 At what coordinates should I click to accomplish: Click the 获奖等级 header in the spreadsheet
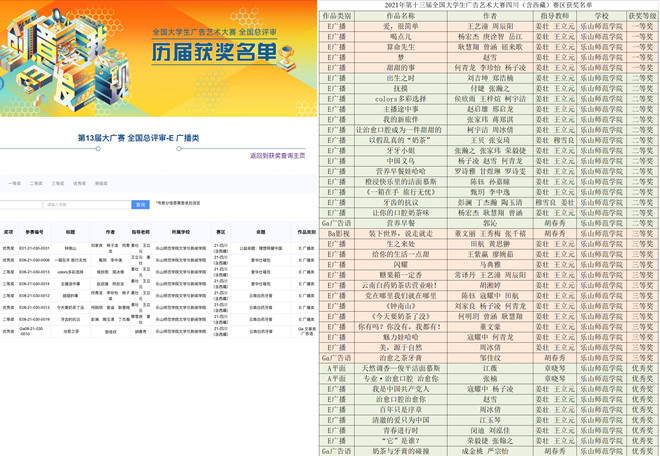(643, 16)
